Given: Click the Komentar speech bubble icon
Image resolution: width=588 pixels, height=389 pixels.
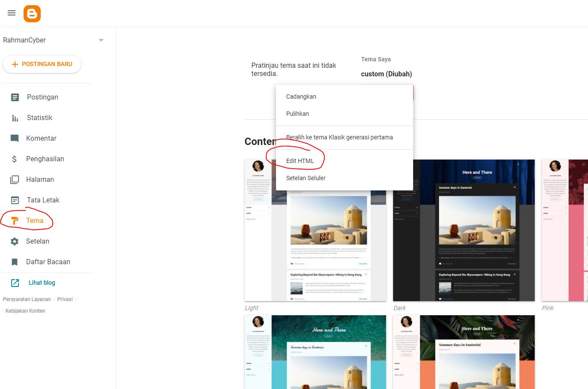Looking at the screenshot, I should (x=15, y=139).
